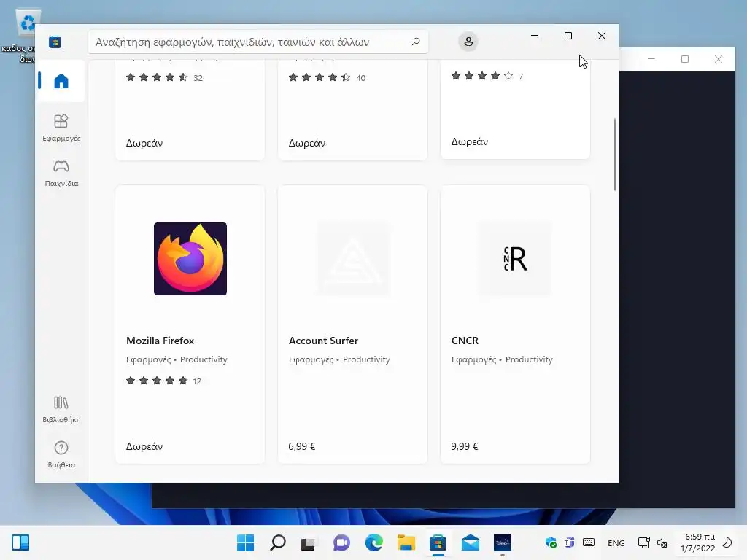
Task: Click Windows Security tray icon
Action: click(551, 542)
